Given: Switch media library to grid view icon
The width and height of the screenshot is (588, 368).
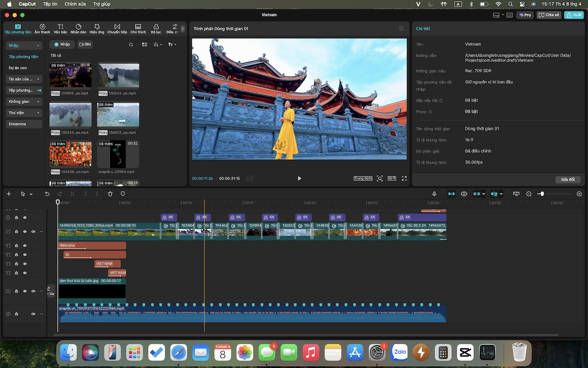Looking at the screenshot, I should point(144,45).
